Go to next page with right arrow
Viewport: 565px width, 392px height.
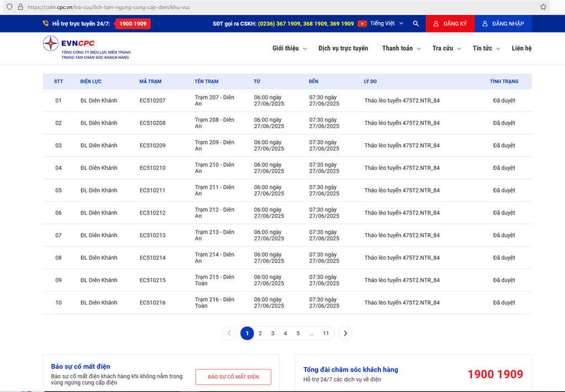(345, 334)
